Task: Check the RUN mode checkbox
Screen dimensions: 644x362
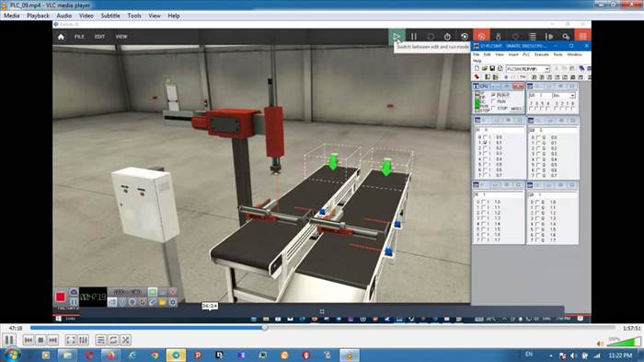Action: (x=493, y=101)
